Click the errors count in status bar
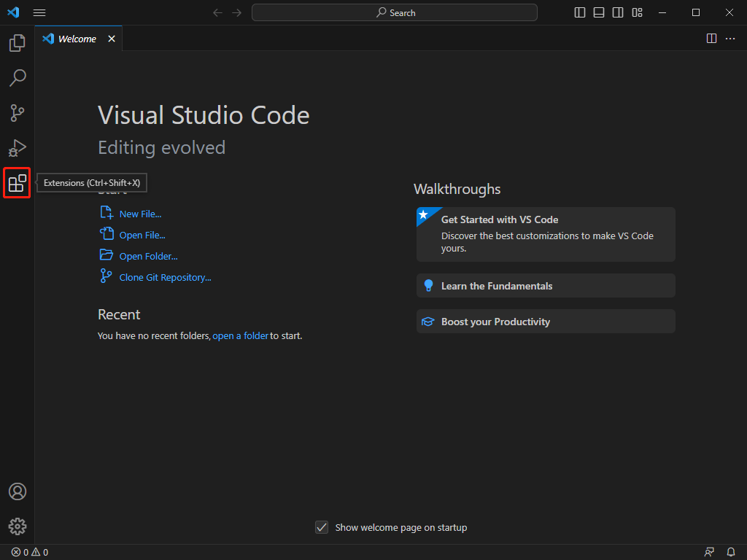Image resolution: width=747 pixels, height=560 pixels. pos(20,553)
